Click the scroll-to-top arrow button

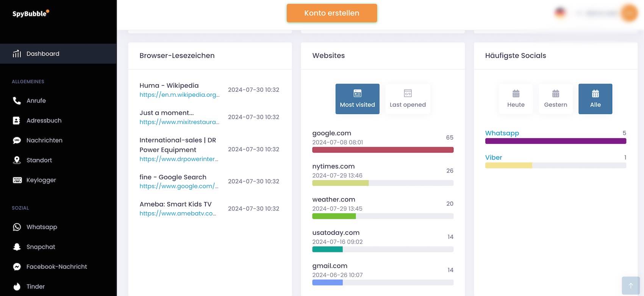point(631,286)
